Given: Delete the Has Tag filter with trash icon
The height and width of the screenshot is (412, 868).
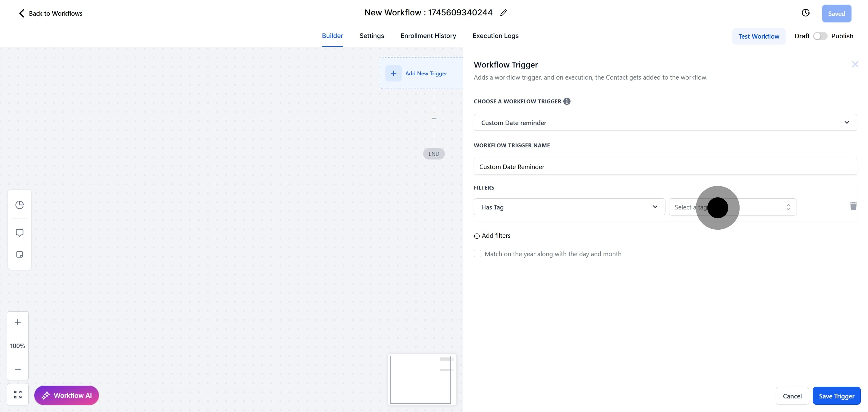Looking at the screenshot, I should pyautogui.click(x=853, y=206).
